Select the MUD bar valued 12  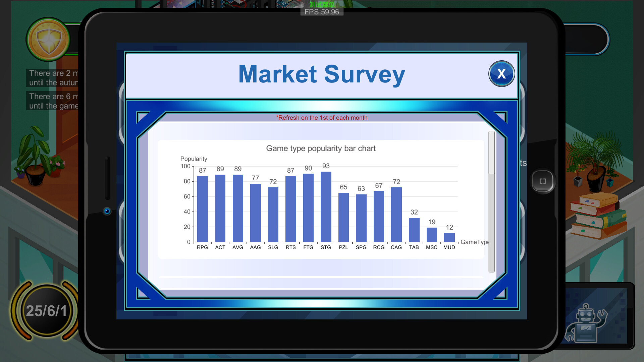449,237
